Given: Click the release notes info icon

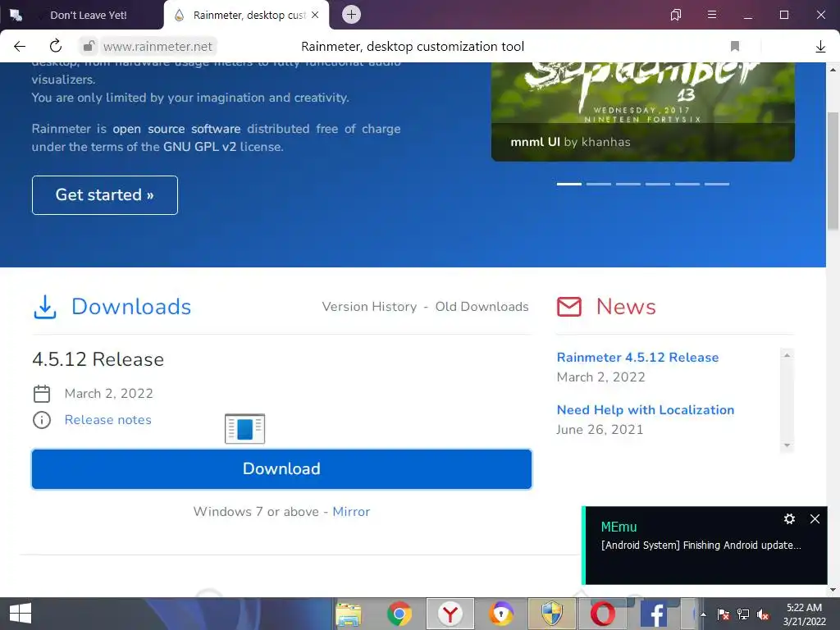Looking at the screenshot, I should click(x=42, y=420).
